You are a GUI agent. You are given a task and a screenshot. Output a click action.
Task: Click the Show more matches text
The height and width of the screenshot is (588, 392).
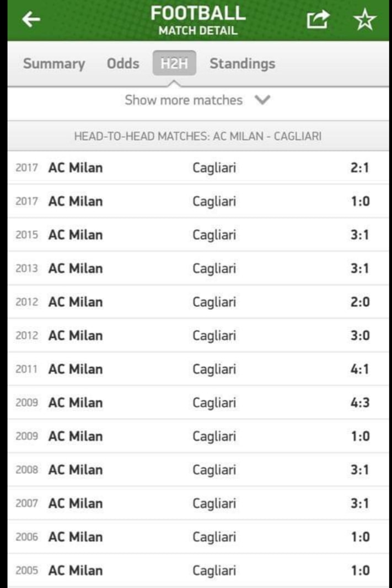point(184,100)
